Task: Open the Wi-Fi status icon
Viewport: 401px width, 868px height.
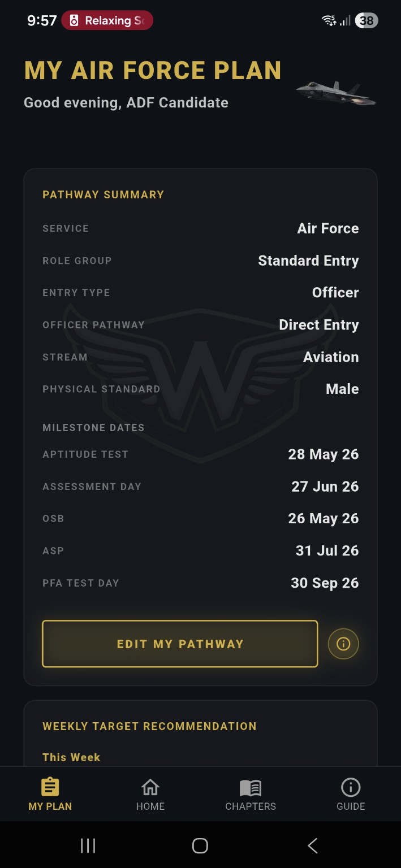Action: click(x=329, y=20)
